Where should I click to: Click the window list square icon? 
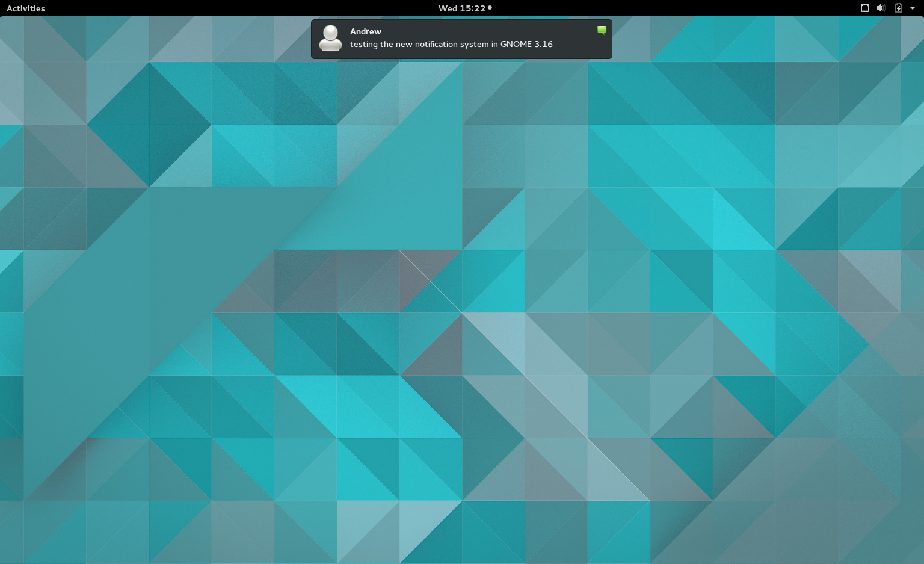pos(865,8)
